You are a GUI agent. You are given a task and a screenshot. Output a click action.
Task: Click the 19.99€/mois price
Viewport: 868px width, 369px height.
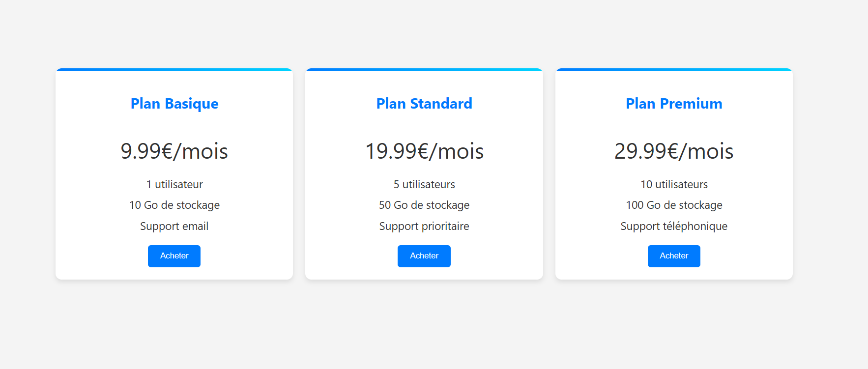pos(424,151)
